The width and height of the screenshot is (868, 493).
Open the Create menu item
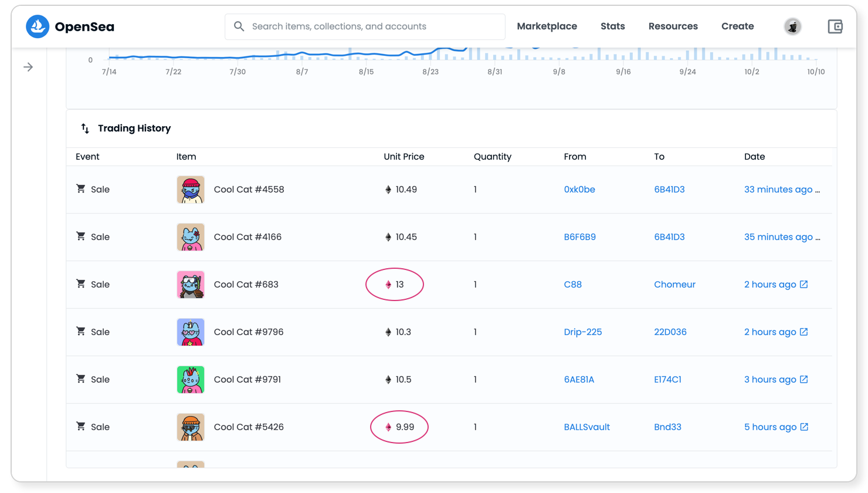(x=737, y=26)
